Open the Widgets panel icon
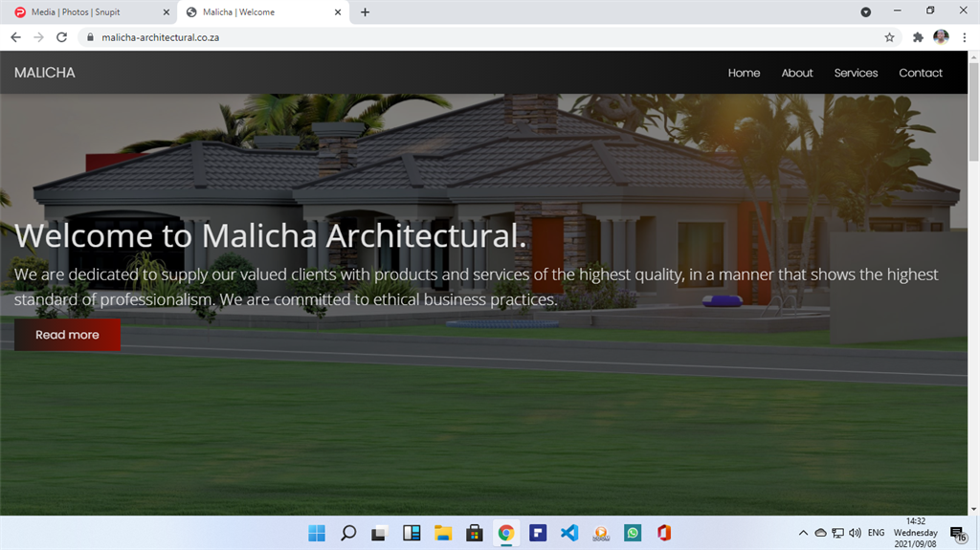 [x=412, y=533]
